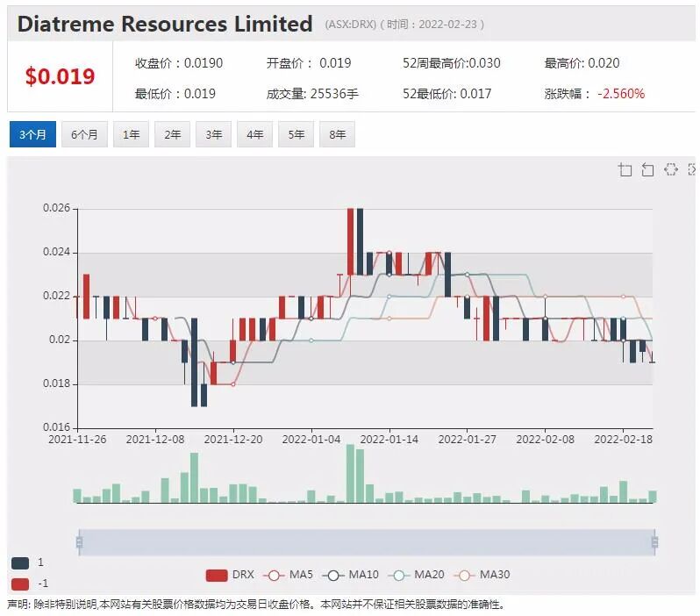Click the Diatreme Resources Limited title
Viewport: 700px width, 616px height.
[165, 24]
